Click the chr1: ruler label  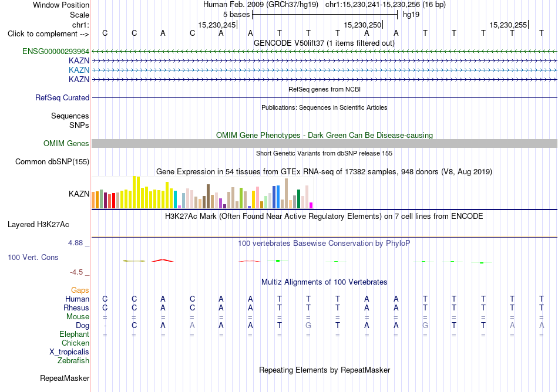[x=81, y=25]
